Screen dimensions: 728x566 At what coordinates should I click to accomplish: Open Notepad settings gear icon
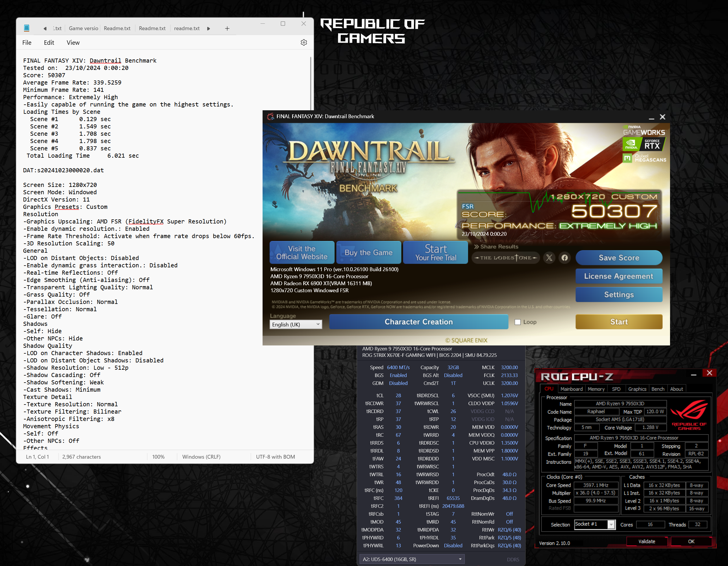(x=304, y=43)
